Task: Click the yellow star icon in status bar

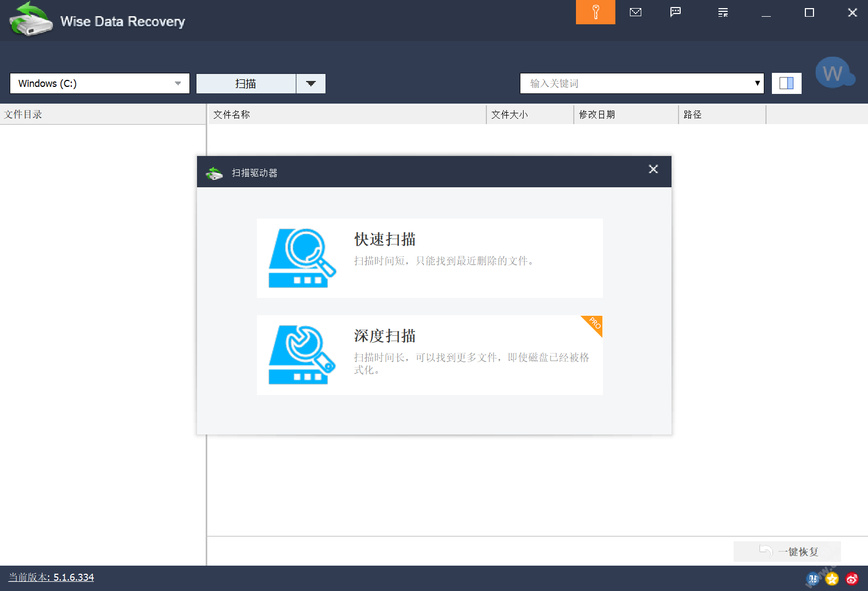Action: 832,579
